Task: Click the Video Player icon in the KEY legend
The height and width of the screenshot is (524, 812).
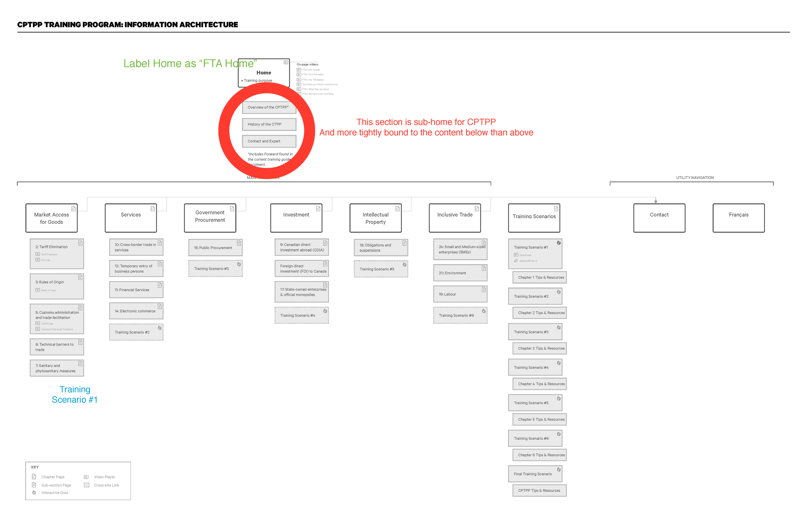Action: [x=86, y=477]
